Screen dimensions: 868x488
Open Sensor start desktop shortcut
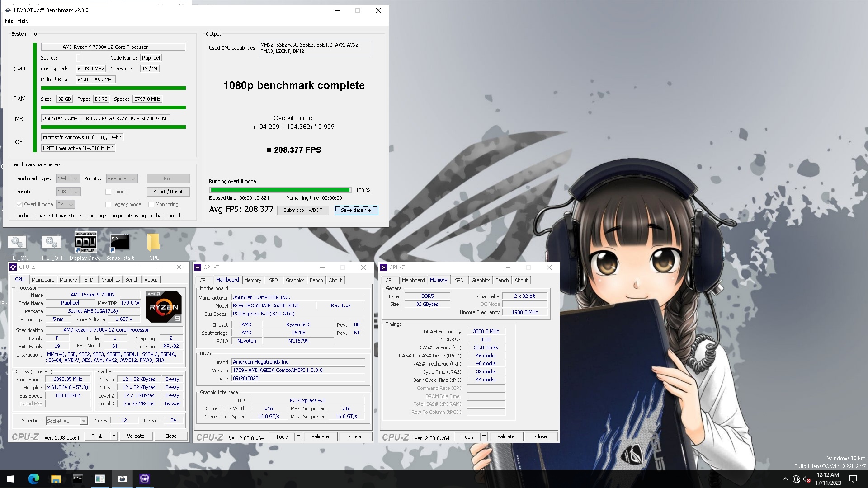[120, 247]
